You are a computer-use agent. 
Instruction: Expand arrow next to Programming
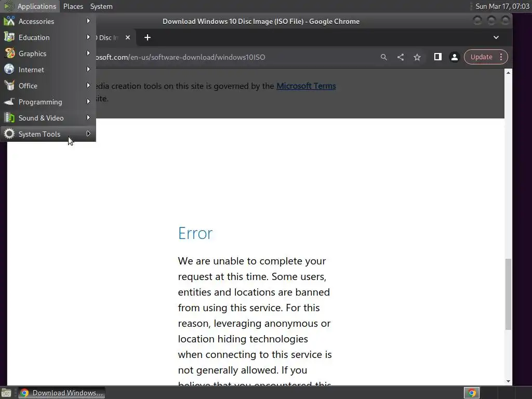88,101
